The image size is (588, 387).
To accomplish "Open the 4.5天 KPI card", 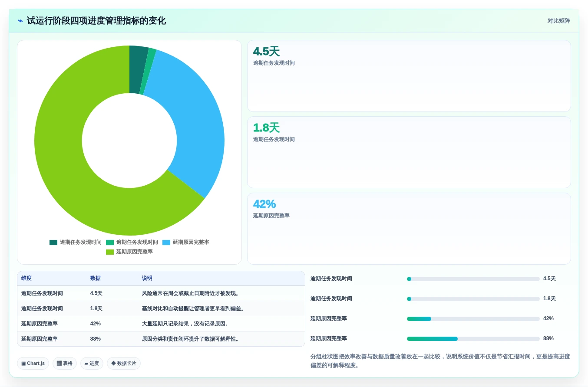I will click(409, 76).
